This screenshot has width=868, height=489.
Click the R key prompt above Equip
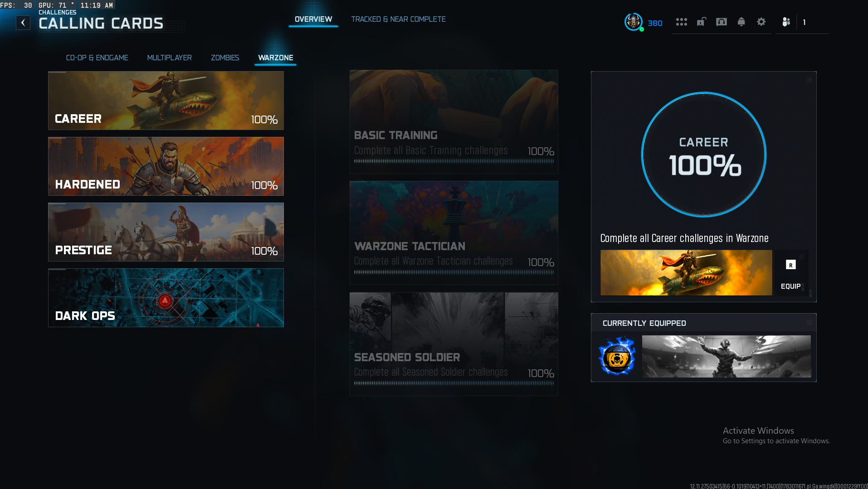tap(790, 265)
